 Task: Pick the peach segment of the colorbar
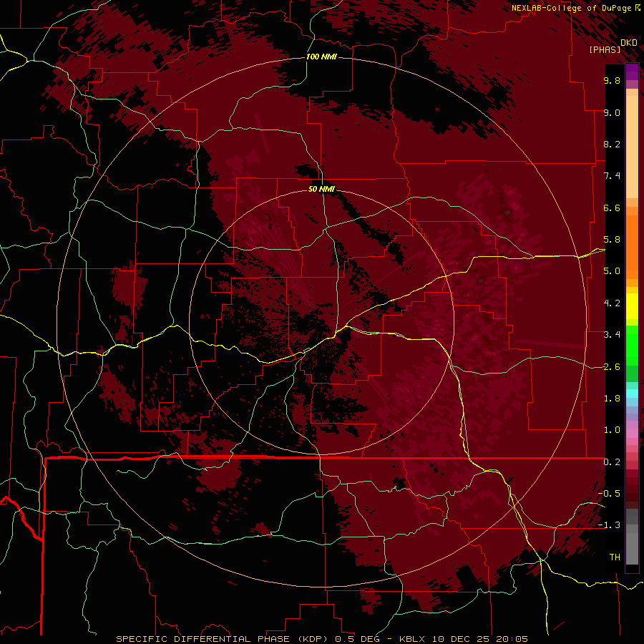tap(632, 147)
